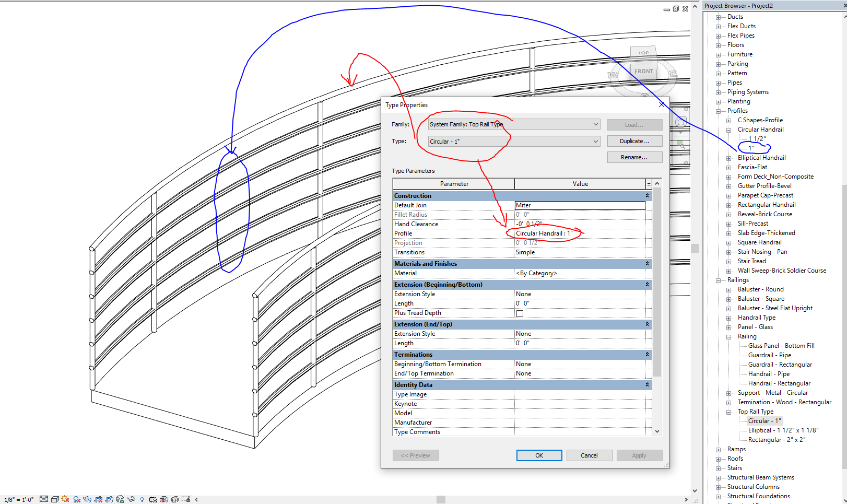Viewport: 847px width, 504px height.
Task: Select the 1 1/2" Circular Handrail profile
Action: tap(757, 139)
